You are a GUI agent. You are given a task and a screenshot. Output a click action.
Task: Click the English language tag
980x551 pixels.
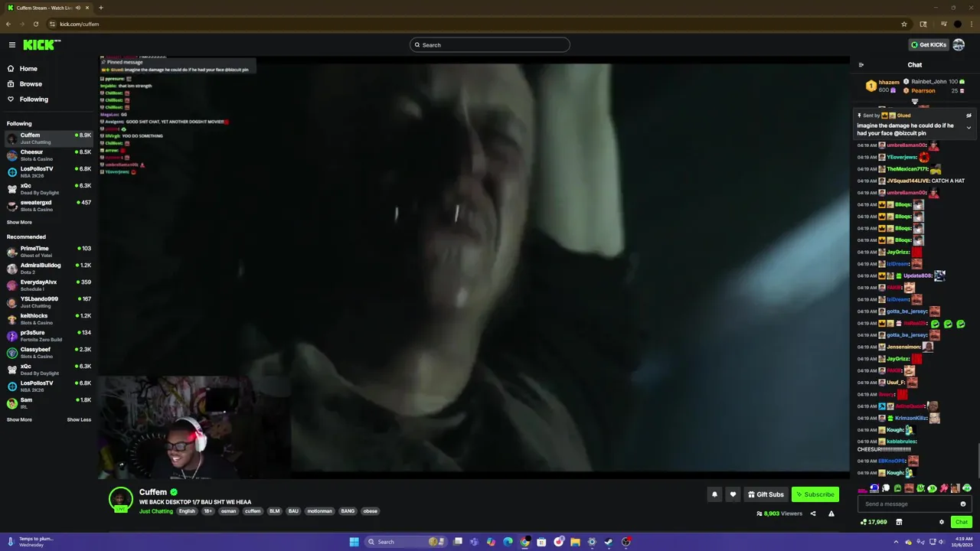coord(187,511)
